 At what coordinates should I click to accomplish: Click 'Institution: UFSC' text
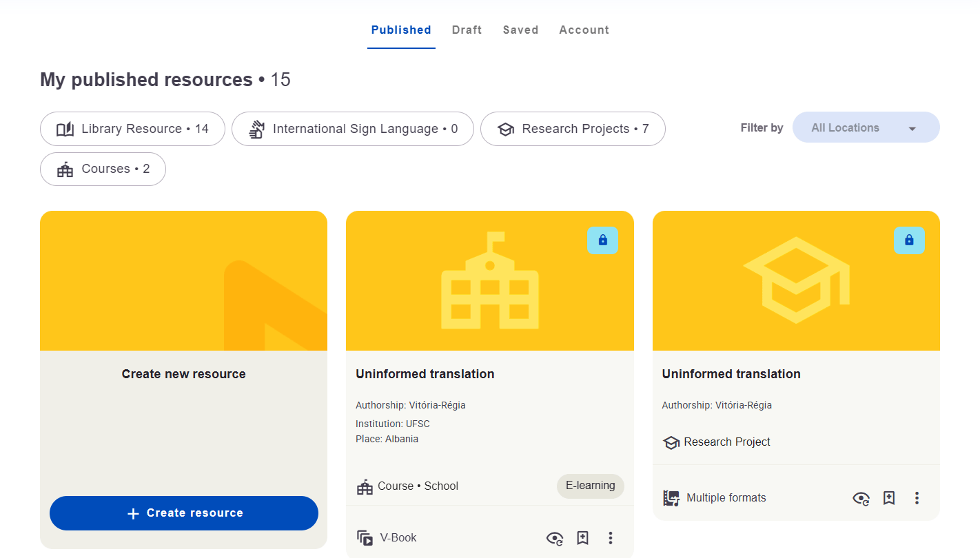[393, 424]
